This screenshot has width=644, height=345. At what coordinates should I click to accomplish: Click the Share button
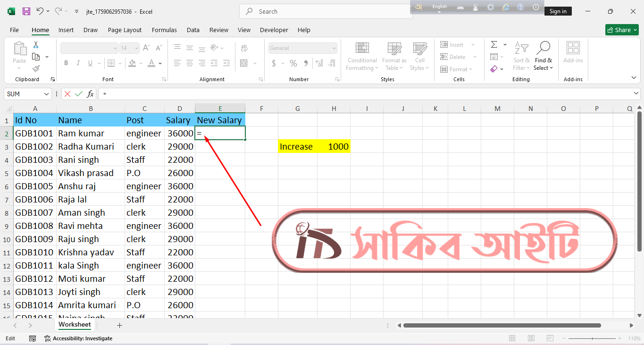click(622, 29)
